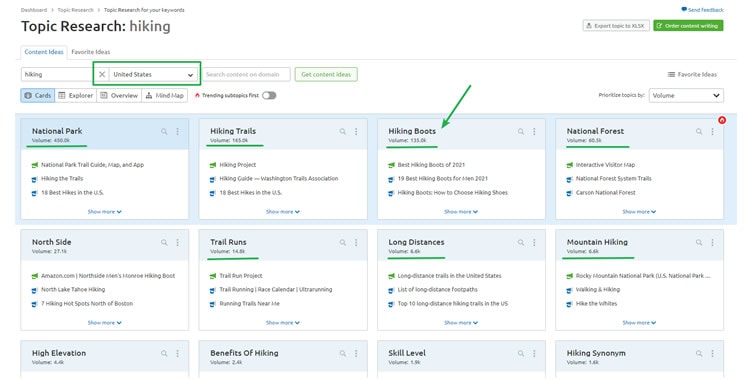Open the Prioritize topics by Volume dropdown
This screenshot has height=380, width=750.
coord(686,95)
